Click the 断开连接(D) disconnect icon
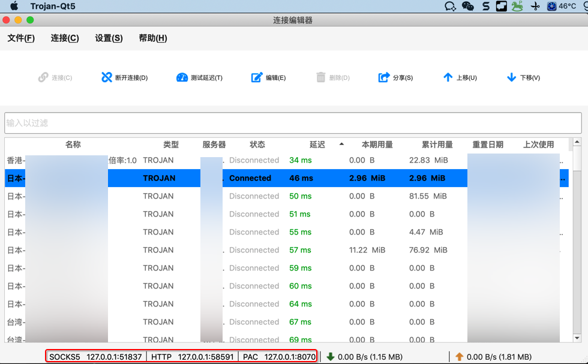Viewport: 588px width, 364px height. point(107,77)
